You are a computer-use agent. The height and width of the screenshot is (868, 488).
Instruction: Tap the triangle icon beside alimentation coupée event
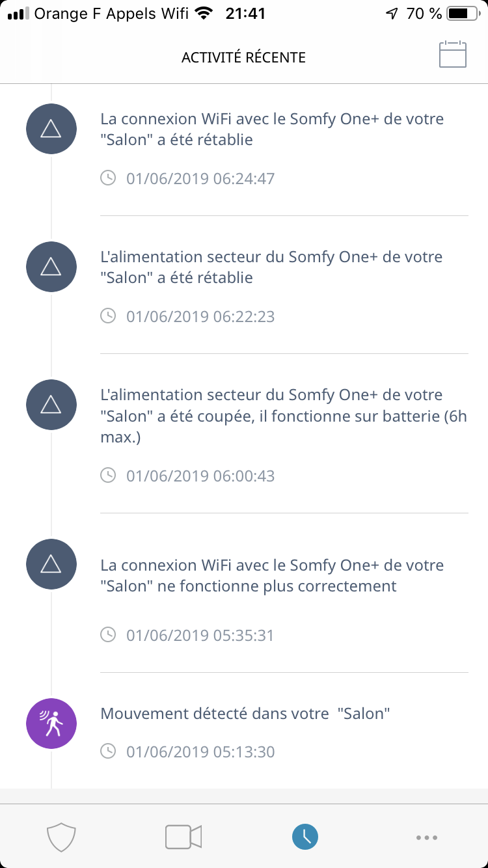(51, 405)
